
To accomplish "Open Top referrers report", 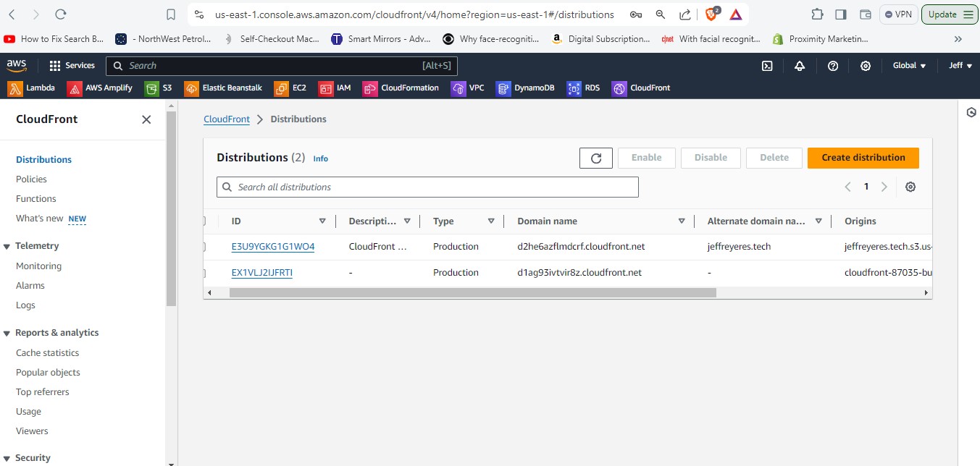I will [x=43, y=392].
